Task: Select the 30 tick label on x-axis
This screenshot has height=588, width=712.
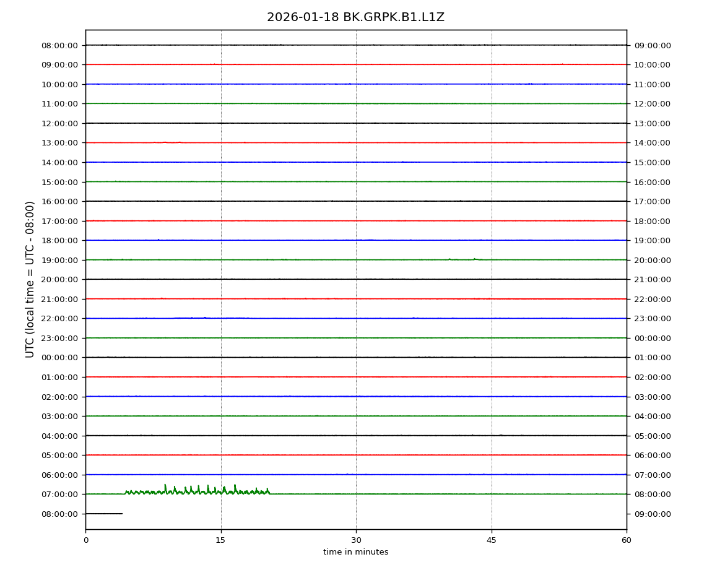Action: tap(356, 540)
